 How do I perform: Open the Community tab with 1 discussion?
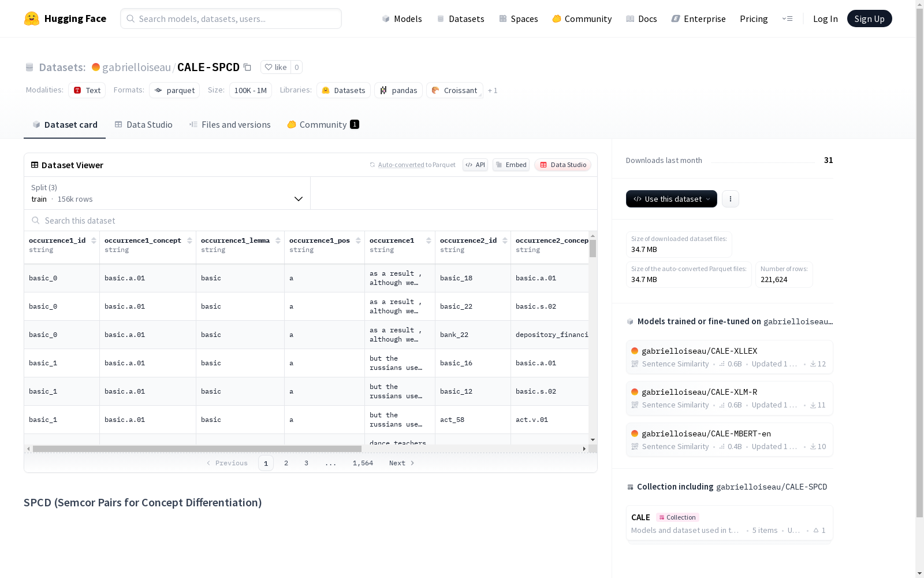323,124
